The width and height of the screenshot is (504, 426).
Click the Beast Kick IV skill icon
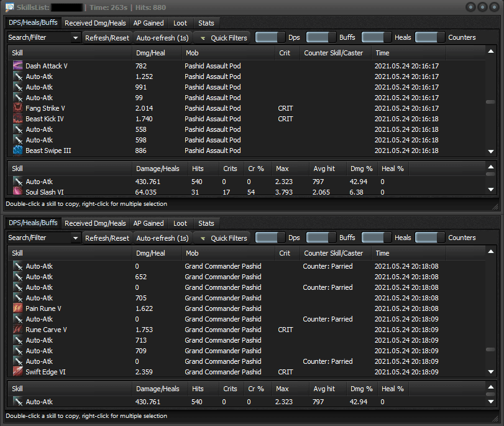coord(18,119)
